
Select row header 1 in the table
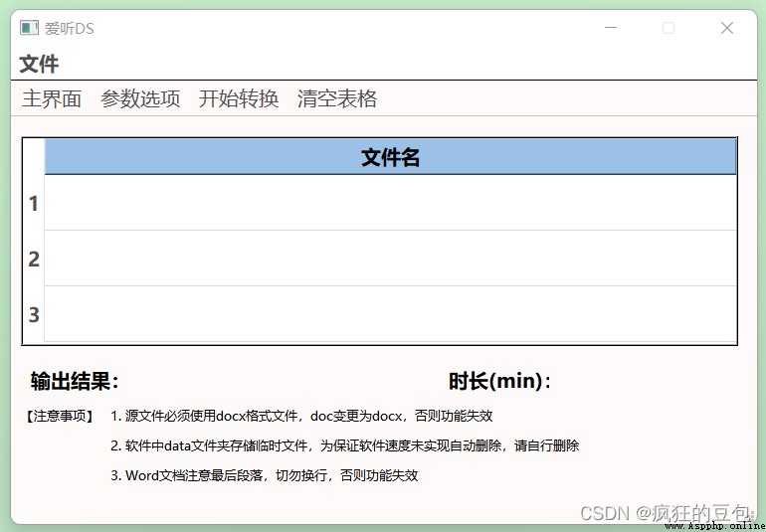[33, 203]
